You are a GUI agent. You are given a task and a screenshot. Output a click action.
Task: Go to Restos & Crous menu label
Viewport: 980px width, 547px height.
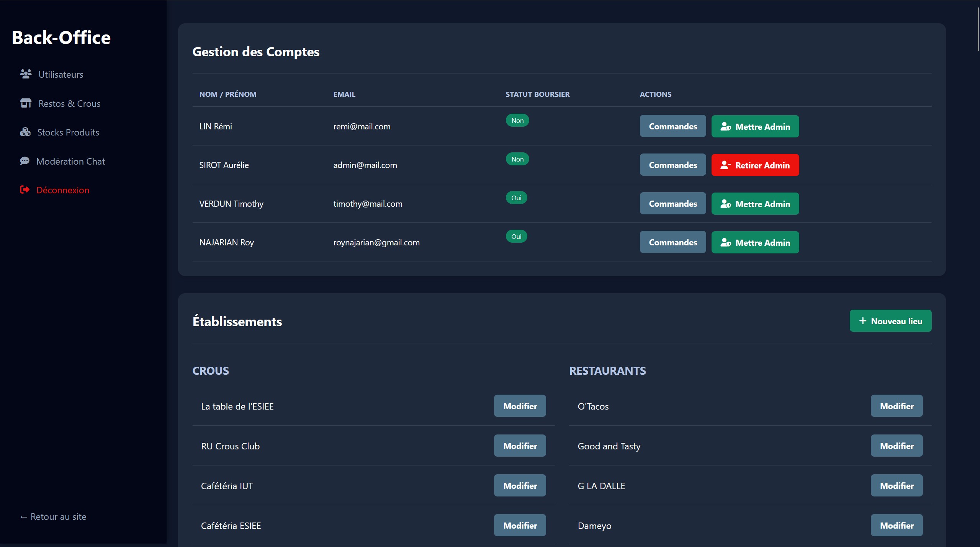[x=69, y=103]
